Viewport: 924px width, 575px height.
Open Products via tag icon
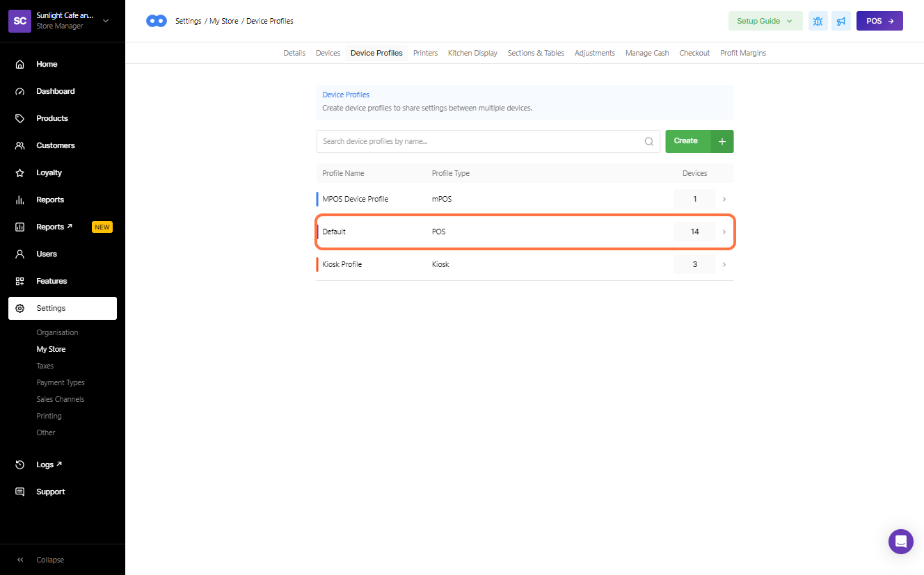20,118
